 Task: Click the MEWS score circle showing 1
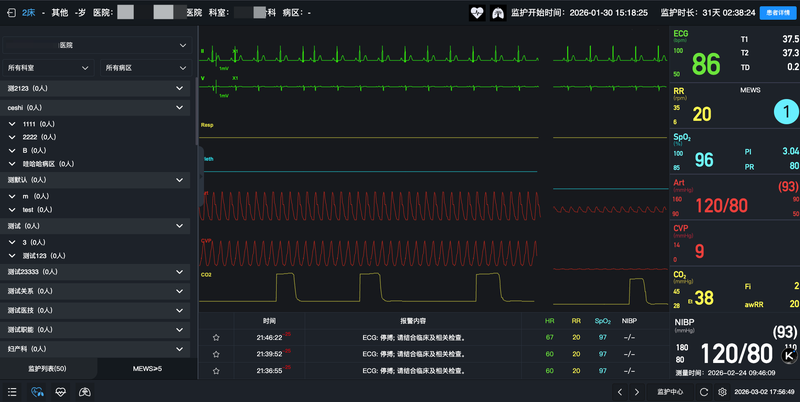pyautogui.click(x=787, y=112)
